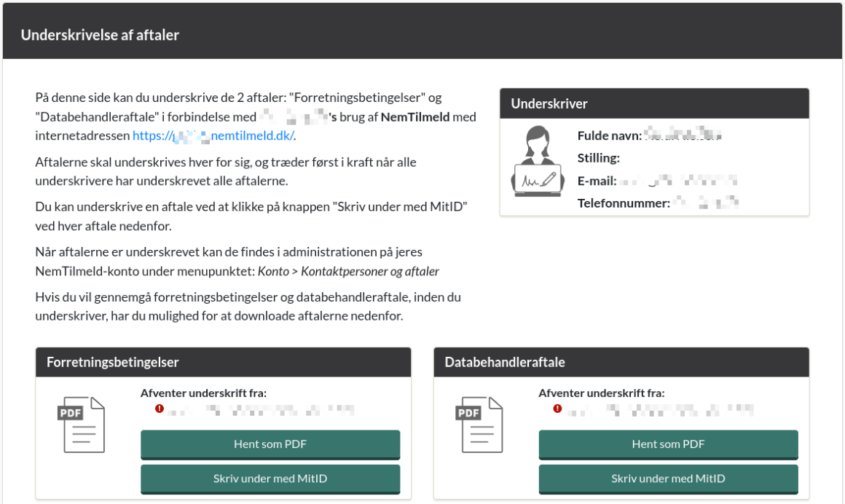Click the signer avatar icon
The width and height of the screenshot is (845, 504).
[538, 161]
